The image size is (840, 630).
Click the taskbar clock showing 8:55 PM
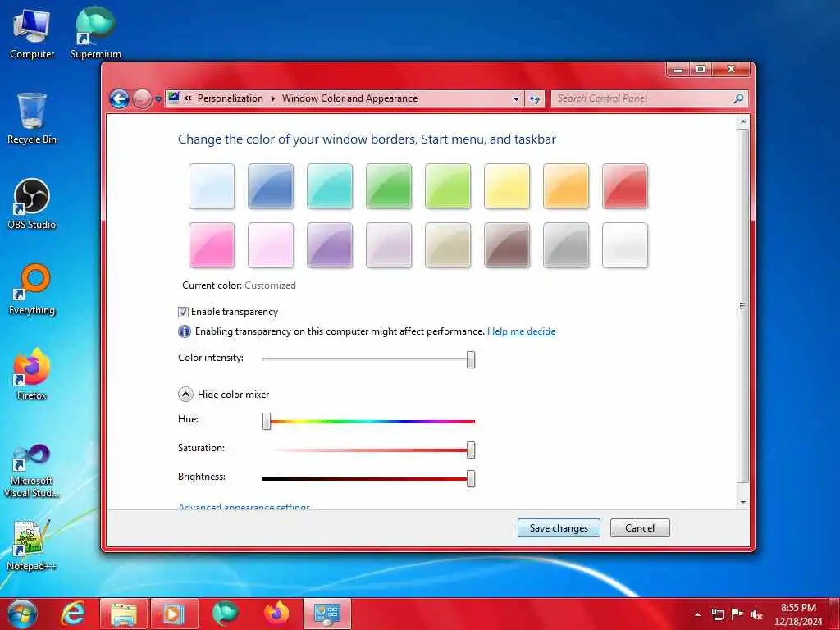(798, 614)
